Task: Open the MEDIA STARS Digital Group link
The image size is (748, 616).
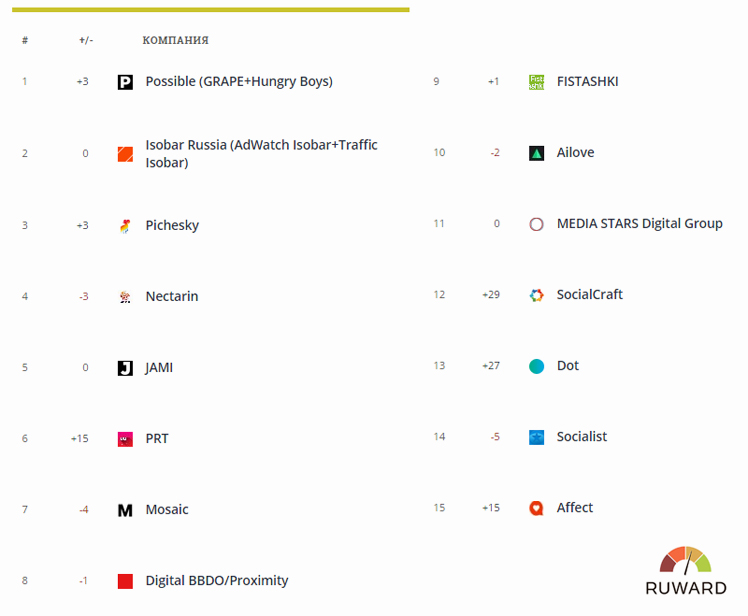Action: tap(639, 224)
